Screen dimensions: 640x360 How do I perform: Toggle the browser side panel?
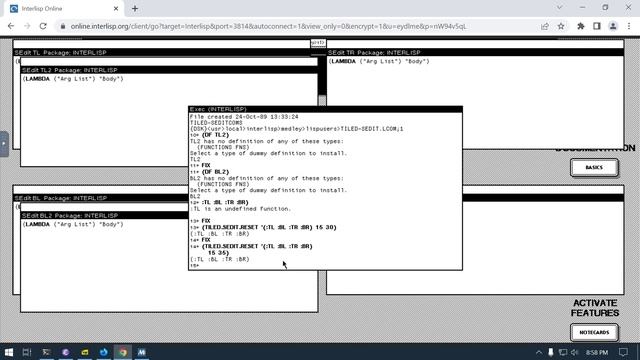point(597,26)
